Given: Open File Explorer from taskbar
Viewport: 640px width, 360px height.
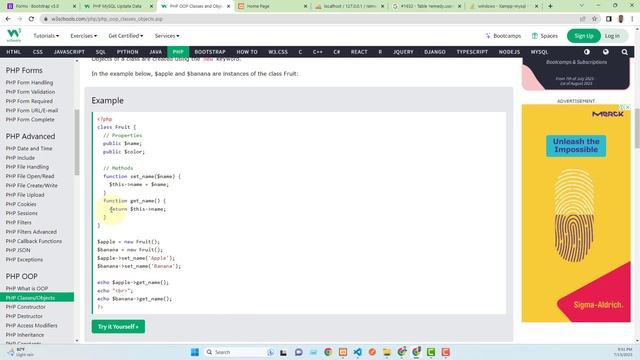Looking at the screenshot, I should [x=387, y=352].
